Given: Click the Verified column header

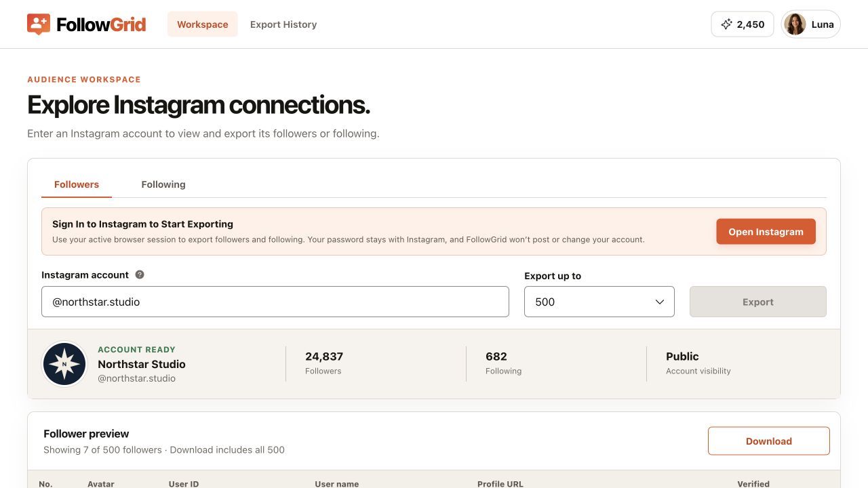Looking at the screenshot, I should [753, 484].
